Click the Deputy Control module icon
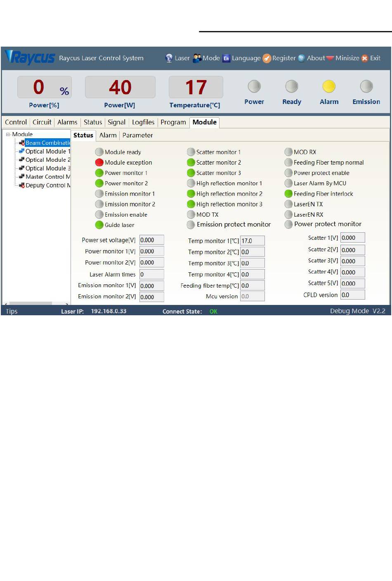Image resolution: width=392 pixels, height=581 pixels. coord(21,185)
